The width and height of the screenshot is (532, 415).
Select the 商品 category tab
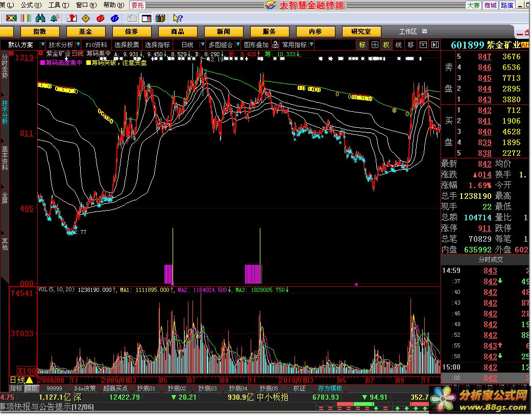178,32
